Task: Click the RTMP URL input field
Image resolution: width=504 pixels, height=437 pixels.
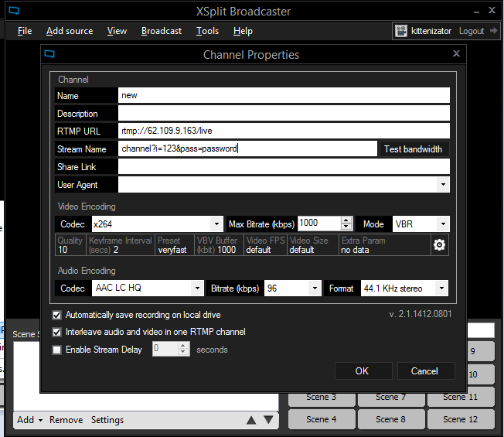Action: click(x=283, y=131)
